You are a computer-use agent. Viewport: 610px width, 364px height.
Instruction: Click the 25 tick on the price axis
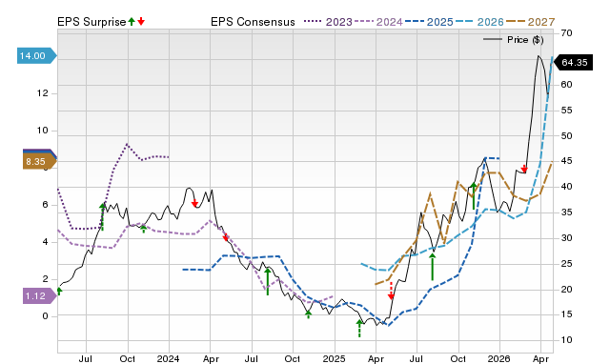coord(566,264)
